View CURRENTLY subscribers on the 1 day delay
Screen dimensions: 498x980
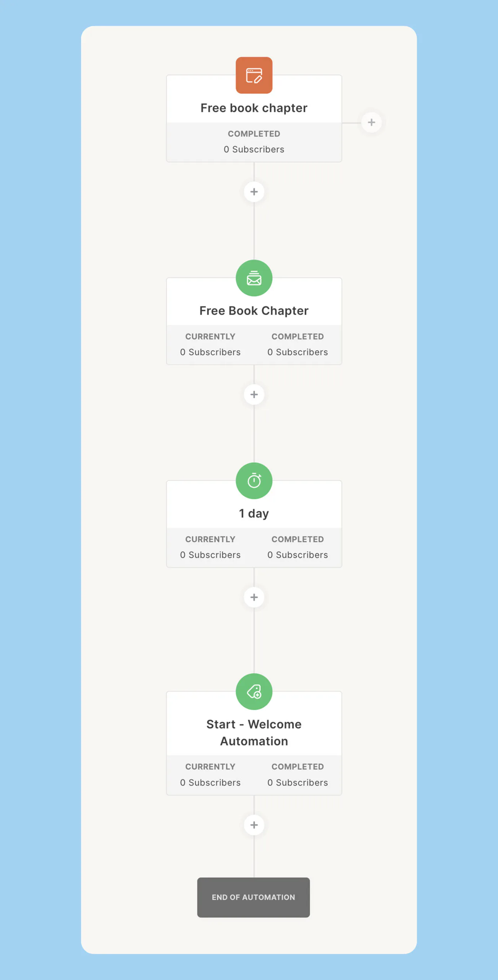210,547
